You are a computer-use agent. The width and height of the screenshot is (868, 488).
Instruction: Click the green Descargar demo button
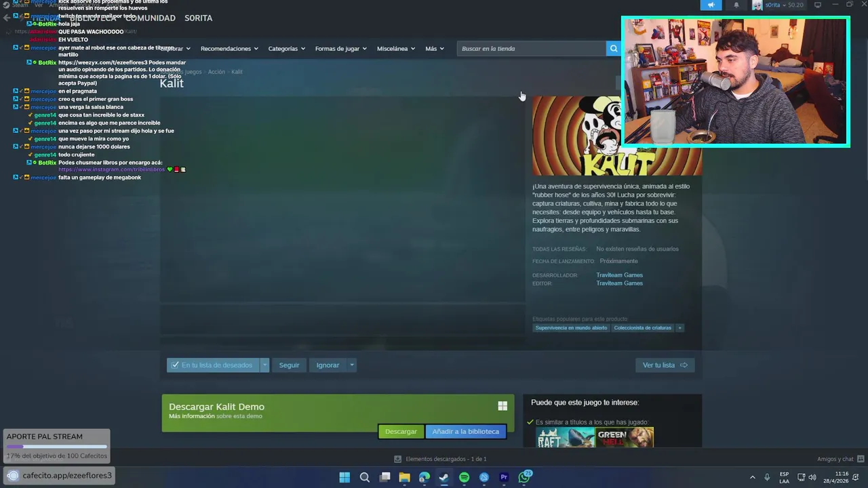401,432
